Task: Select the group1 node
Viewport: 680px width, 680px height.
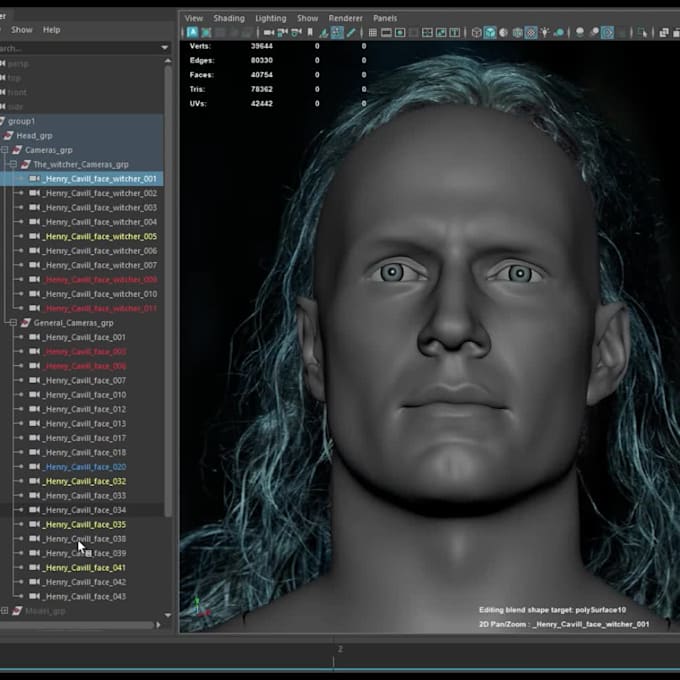Action: 21,121
